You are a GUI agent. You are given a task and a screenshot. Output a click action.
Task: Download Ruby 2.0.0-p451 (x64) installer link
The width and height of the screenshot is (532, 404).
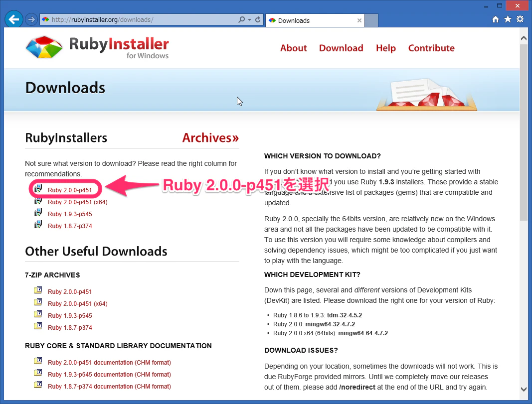[x=78, y=202]
